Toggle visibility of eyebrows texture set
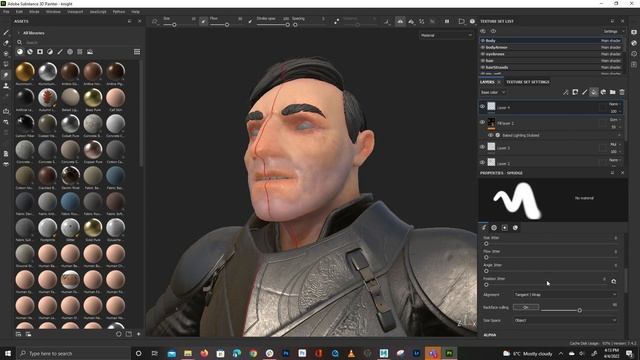Viewport: 640px width, 360px height. 482,54
